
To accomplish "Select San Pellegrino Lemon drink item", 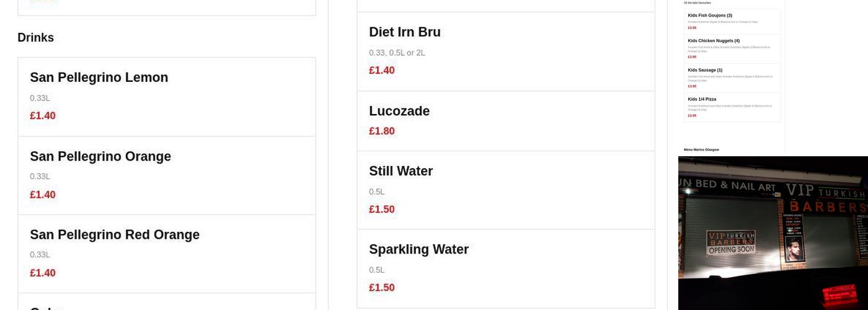I will tap(99, 77).
